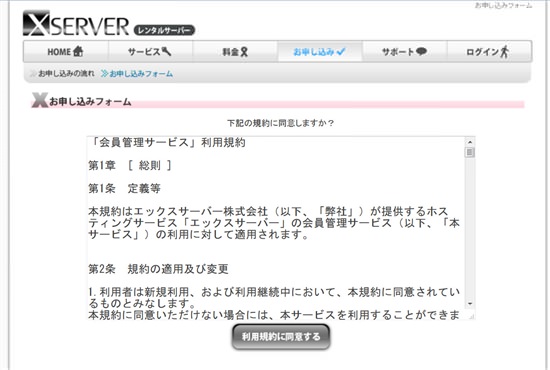The width and height of the screenshot is (550, 370).
Task: Open the サポート menu item
Action: coord(404,52)
